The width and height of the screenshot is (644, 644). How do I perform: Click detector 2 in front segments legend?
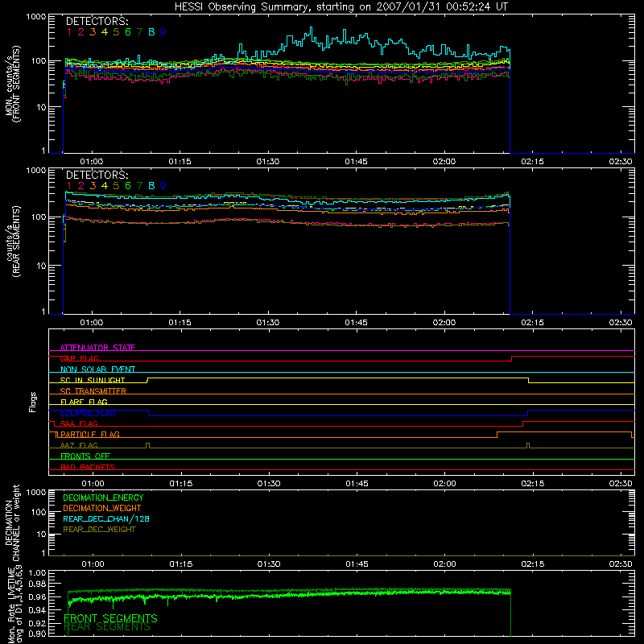click(x=81, y=32)
